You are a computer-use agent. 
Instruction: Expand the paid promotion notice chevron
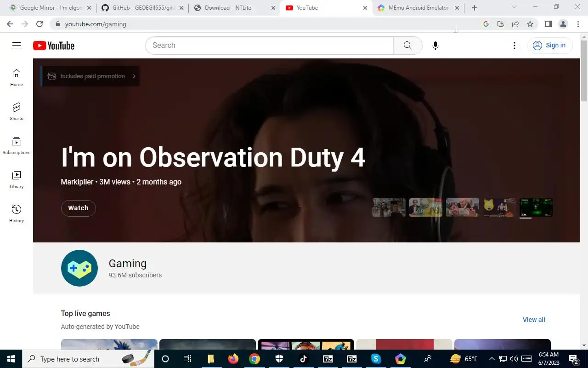pyautogui.click(x=134, y=76)
